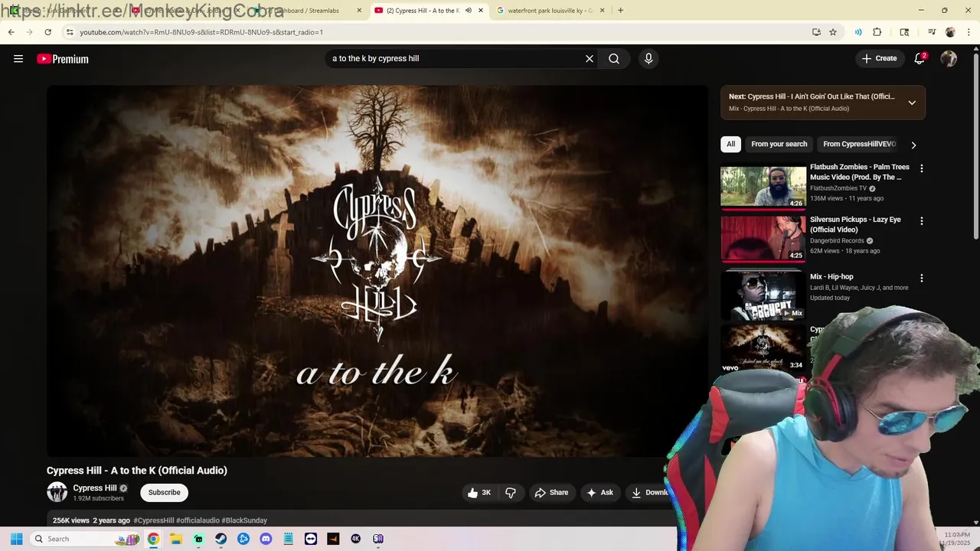Open Silversun Pickups Lazy Eye title

(x=855, y=225)
